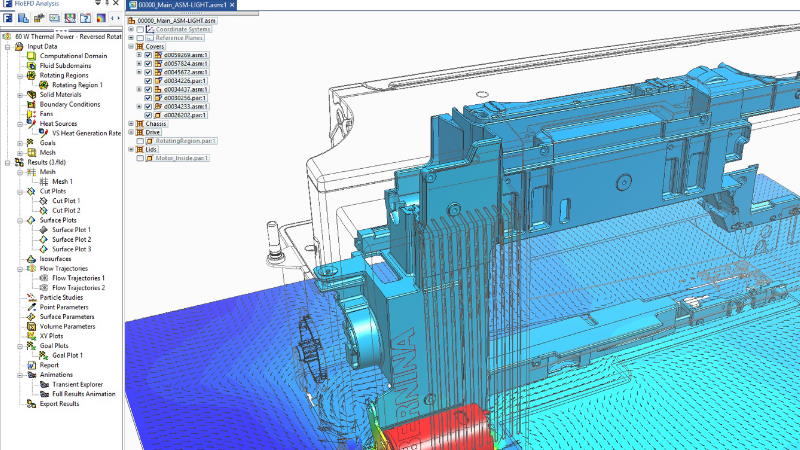Image resolution: width=800 pixels, height=450 pixels.
Task: Open the Isosurfaces results icon
Action: click(x=31, y=259)
